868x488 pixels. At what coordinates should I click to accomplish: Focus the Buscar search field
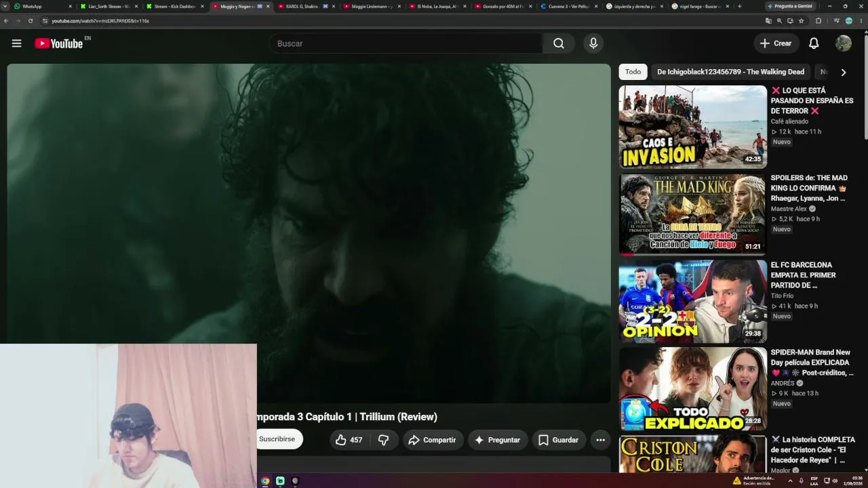point(406,43)
